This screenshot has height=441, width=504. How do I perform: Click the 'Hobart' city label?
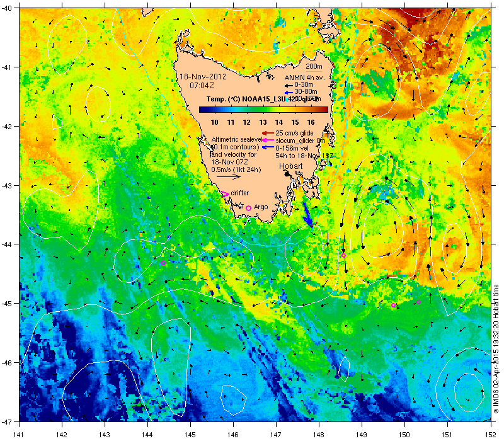[291, 166]
